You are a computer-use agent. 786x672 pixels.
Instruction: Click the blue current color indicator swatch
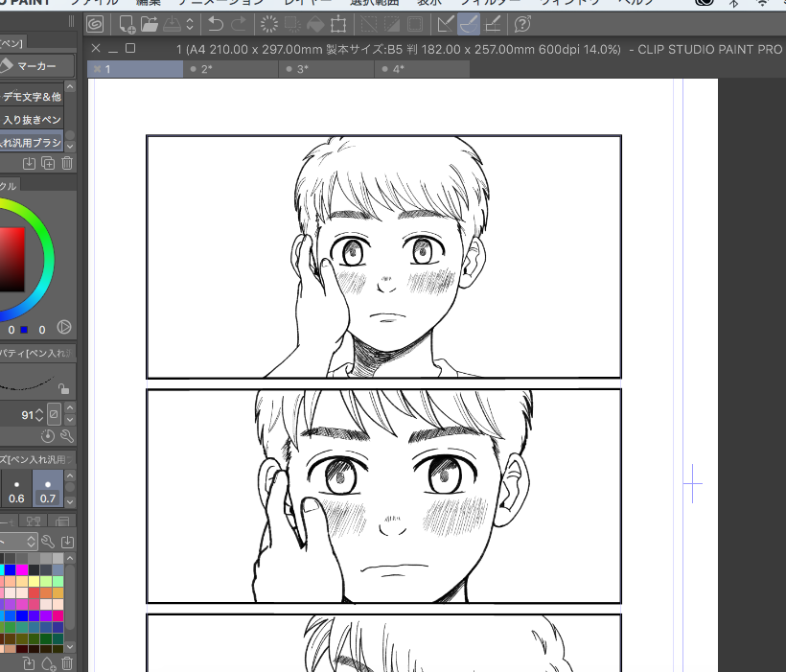pyautogui.click(x=24, y=330)
